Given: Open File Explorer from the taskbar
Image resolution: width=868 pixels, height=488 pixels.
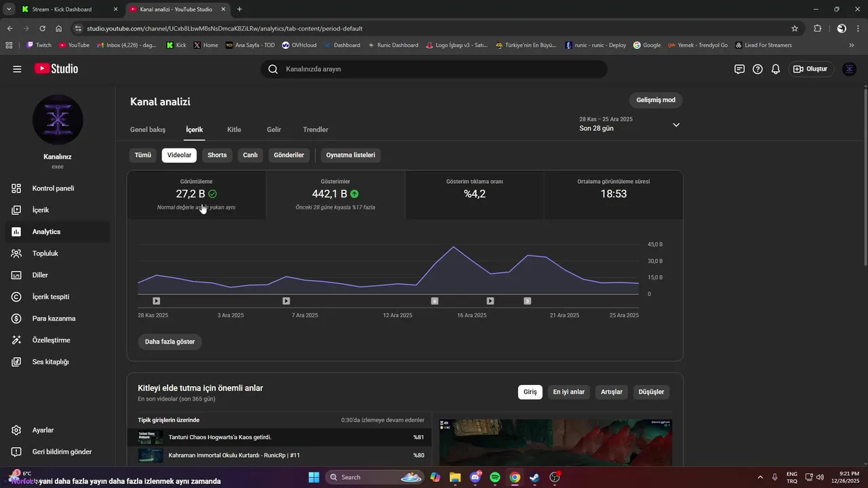Looking at the screenshot, I should [455, 477].
